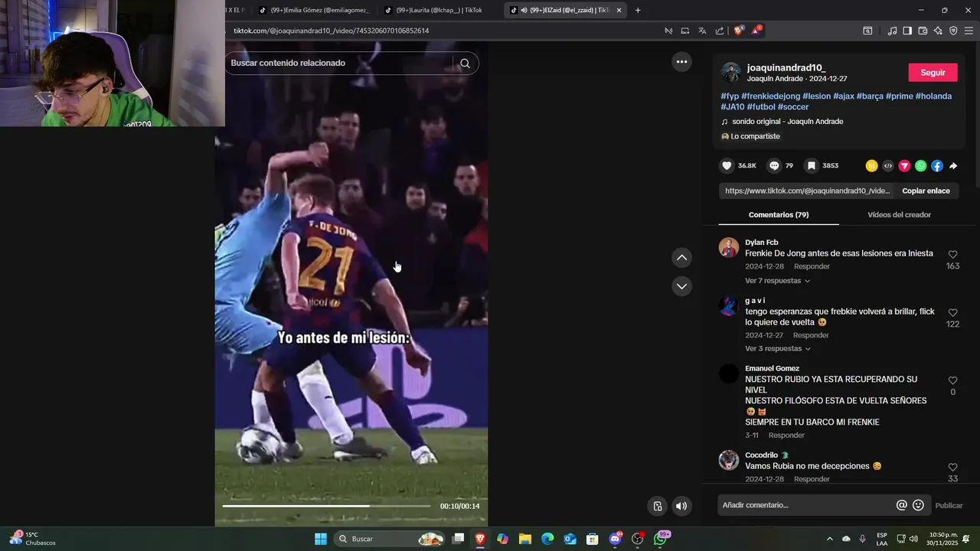Image resolution: width=980 pixels, height=551 pixels.
Task: Click the comments panel scrollbar
Action: [x=976, y=115]
